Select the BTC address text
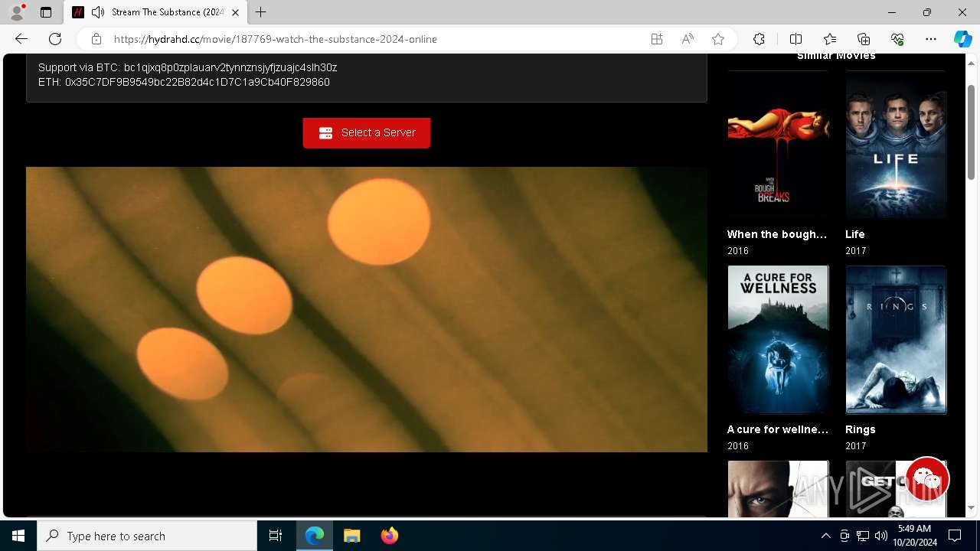Image resolution: width=980 pixels, height=551 pixels. pos(230,67)
